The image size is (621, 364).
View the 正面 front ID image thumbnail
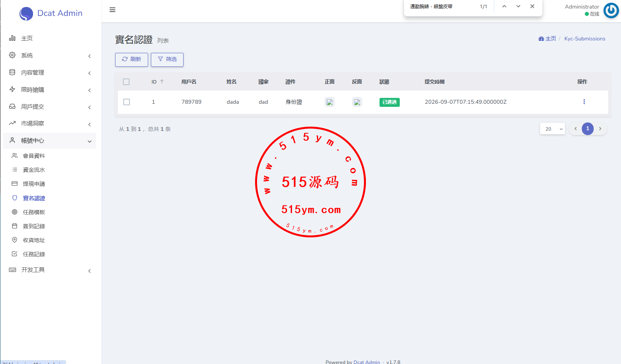[329, 102]
